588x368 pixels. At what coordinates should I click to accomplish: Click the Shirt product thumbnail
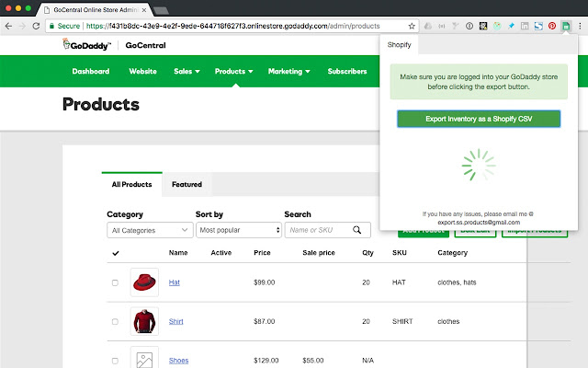point(144,321)
